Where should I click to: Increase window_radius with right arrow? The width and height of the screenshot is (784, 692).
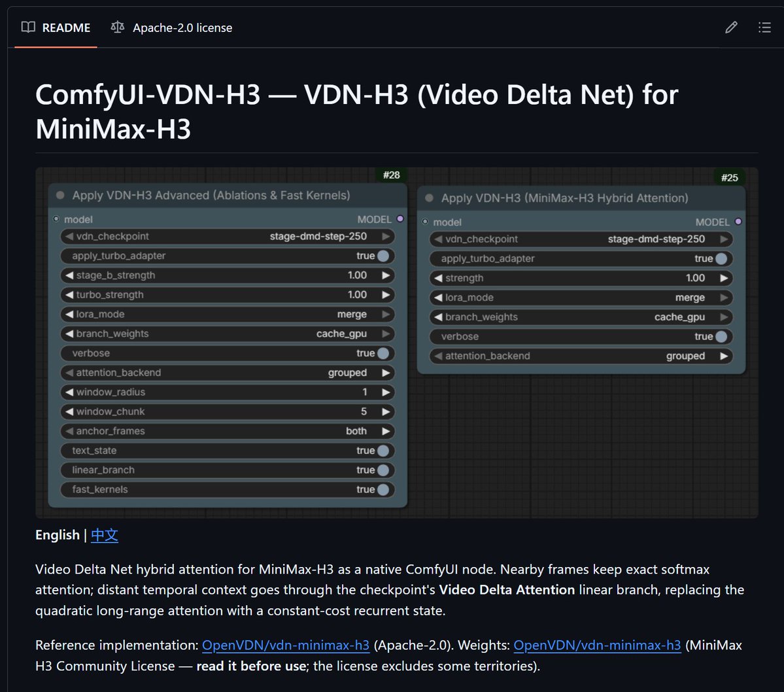point(386,392)
